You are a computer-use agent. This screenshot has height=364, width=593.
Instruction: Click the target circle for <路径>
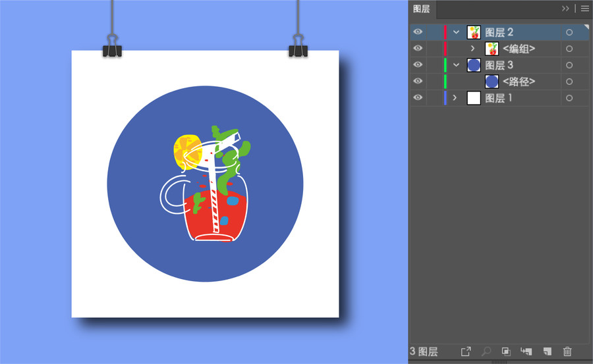(x=569, y=82)
